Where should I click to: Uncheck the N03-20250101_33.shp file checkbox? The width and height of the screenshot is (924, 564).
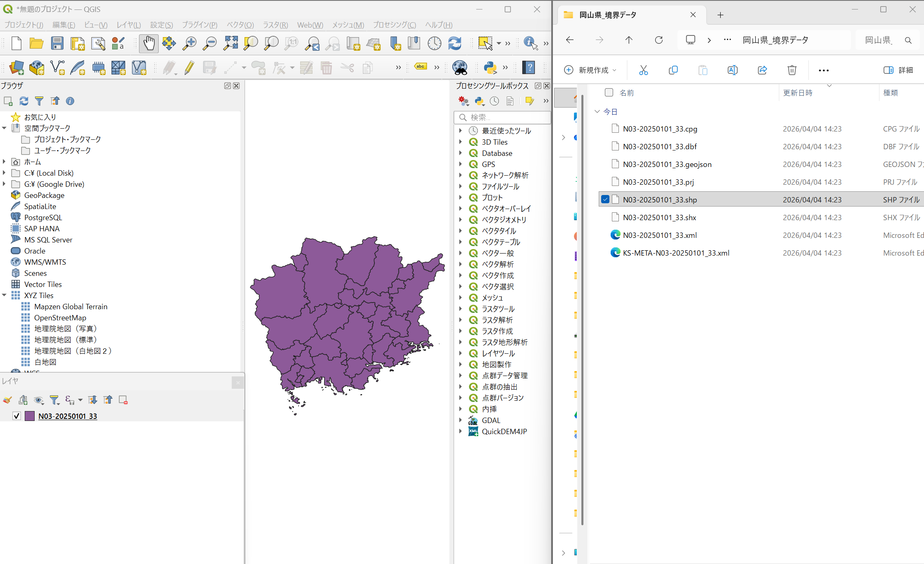tap(605, 200)
